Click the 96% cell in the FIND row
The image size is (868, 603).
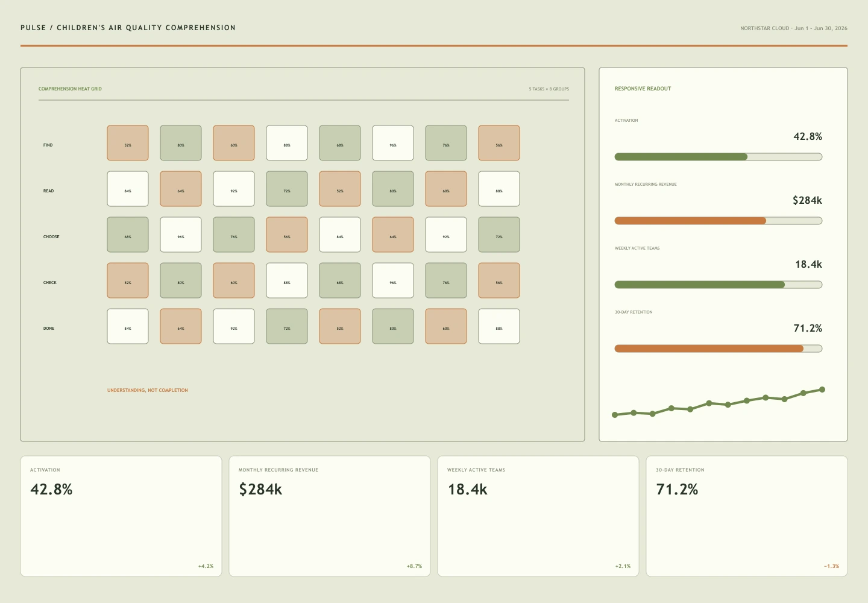[393, 143]
